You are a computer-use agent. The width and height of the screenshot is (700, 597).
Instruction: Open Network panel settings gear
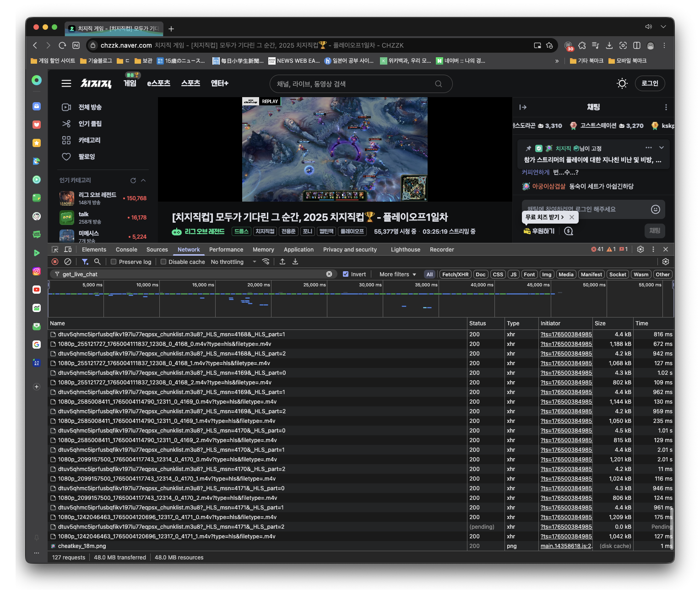[x=666, y=262]
